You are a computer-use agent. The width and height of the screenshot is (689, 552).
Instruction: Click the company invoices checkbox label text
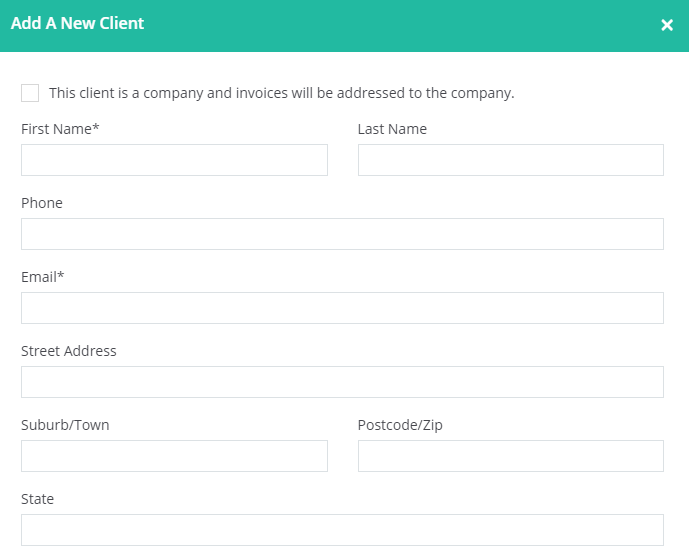pyautogui.click(x=281, y=93)
